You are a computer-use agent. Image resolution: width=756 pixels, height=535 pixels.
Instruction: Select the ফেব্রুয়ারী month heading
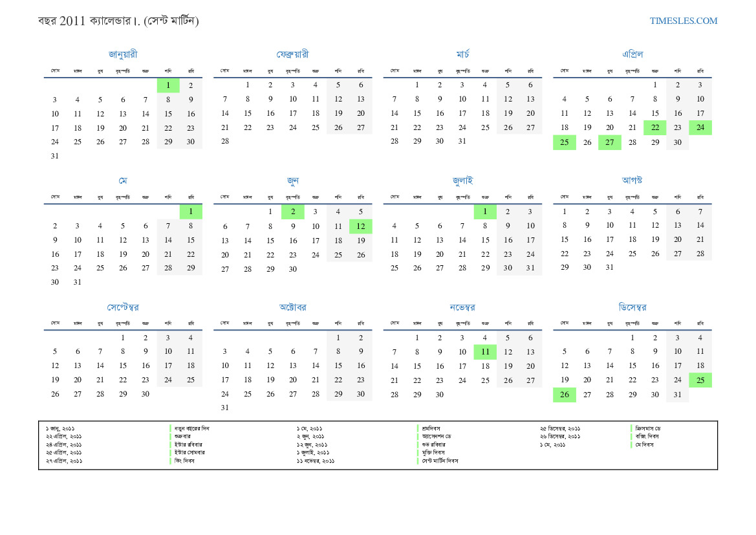[292, 54]
